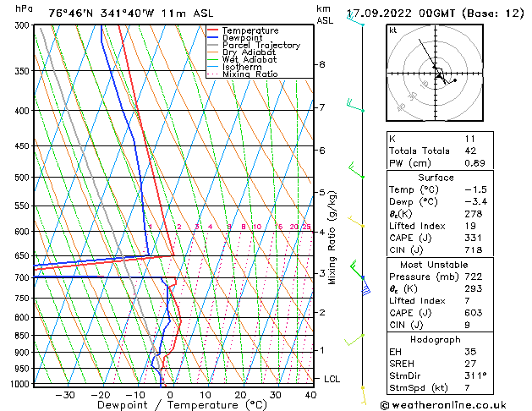Screen dimensions: 532x411
Task: Click the '1000' pressure level label
Action: click(21, 384)
